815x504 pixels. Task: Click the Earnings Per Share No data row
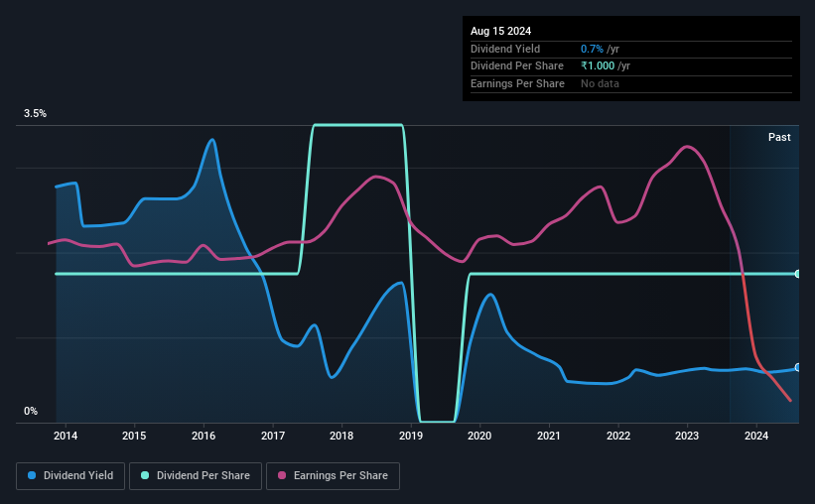[x=631, y=83]
